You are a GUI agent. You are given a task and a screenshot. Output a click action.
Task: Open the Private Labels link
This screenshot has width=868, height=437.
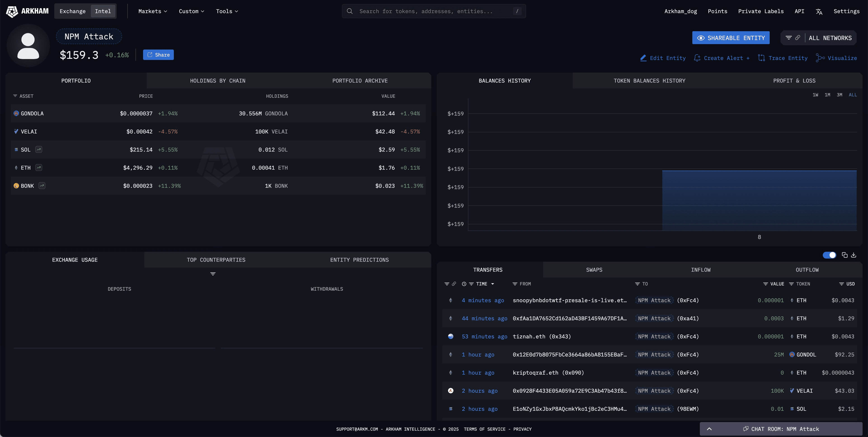pos(761,11)
